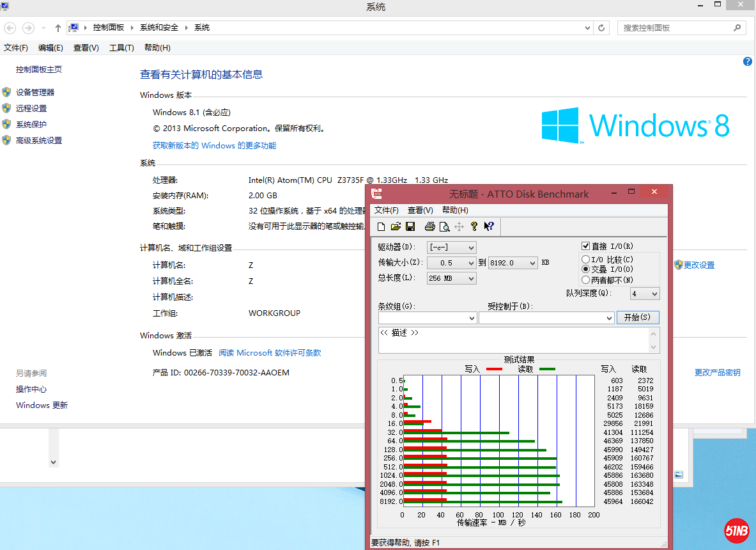The width and height of the screenshot is (756, 550).
Task: Select the context help arrow icon
Action: point(488,226)
